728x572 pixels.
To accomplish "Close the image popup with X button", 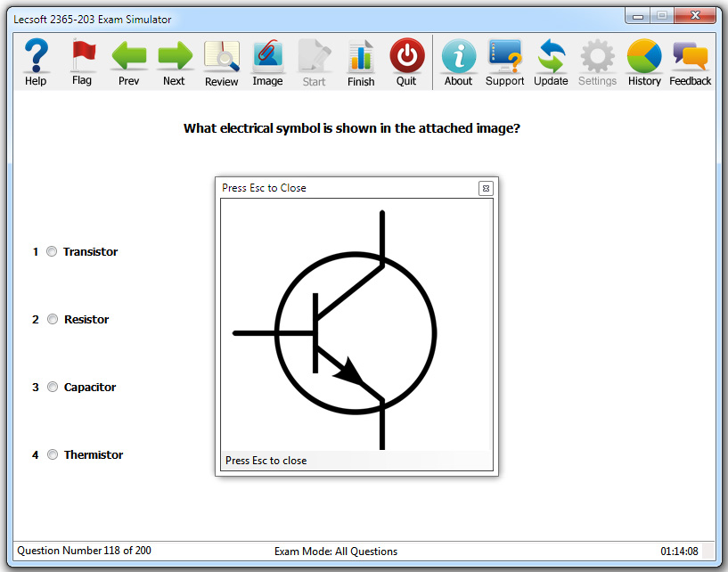I will [x=486, y=189].
